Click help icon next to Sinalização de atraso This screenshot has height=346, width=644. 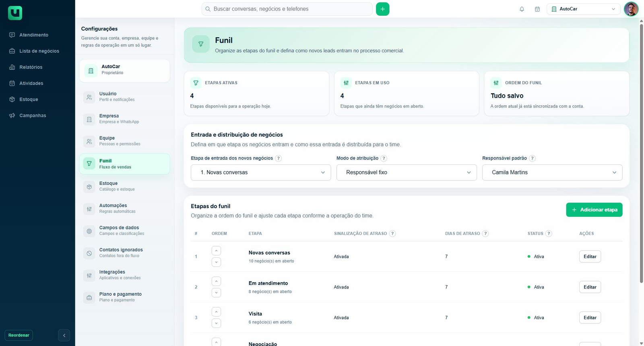tap(392, 234)
